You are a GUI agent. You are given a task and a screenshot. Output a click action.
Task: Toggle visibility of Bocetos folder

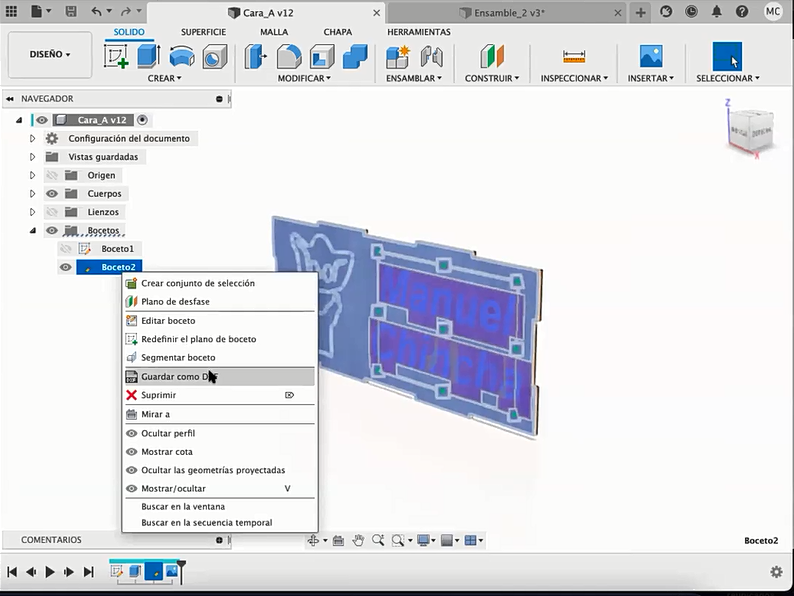[x=52, y=230]
